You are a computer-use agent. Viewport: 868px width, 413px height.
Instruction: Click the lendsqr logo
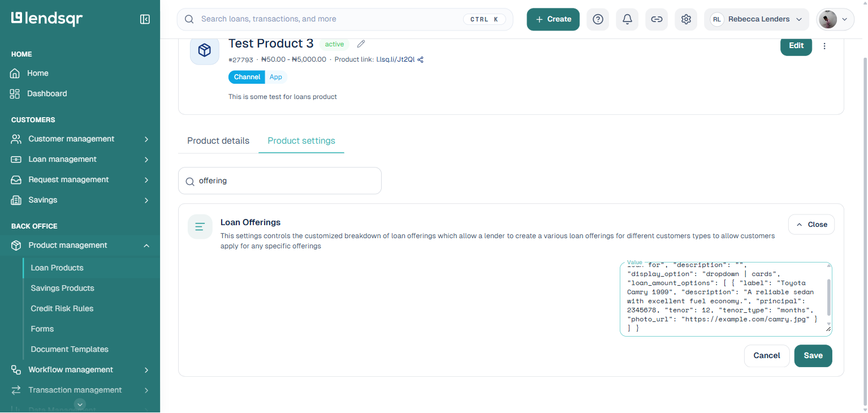(47, 19)
